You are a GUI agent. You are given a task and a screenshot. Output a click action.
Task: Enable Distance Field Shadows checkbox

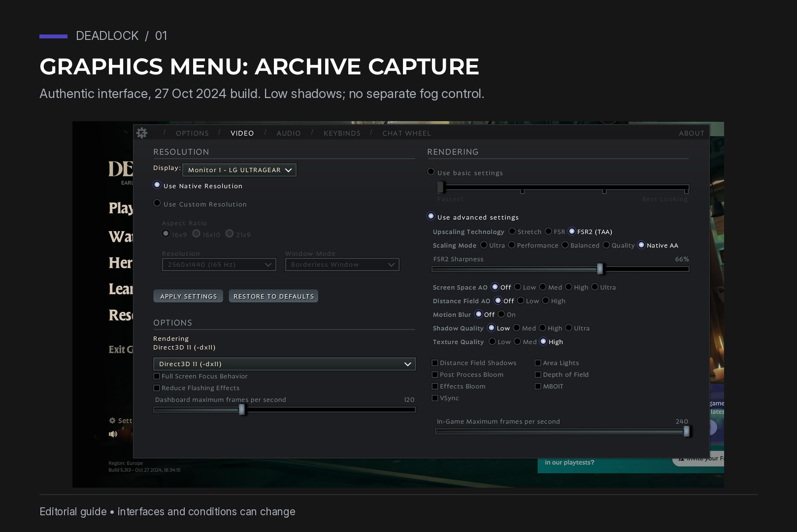(435, 363)
